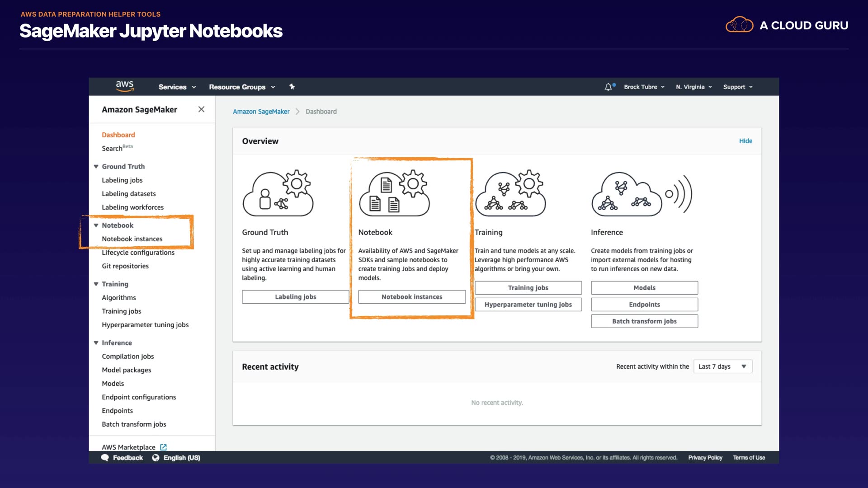Click the Training cloud illustration
This screenshot has height=488, width=868.
510,193
